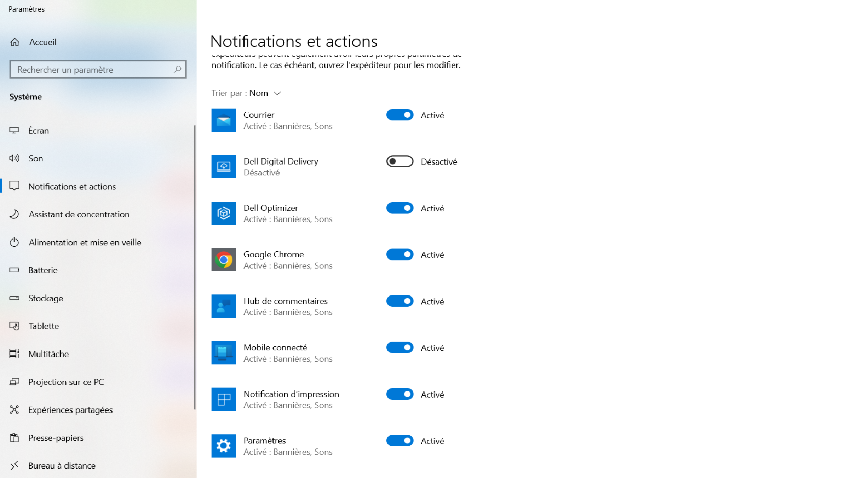Click the Hub de commentaires icon
868x478 pixels.
point(223,306)
